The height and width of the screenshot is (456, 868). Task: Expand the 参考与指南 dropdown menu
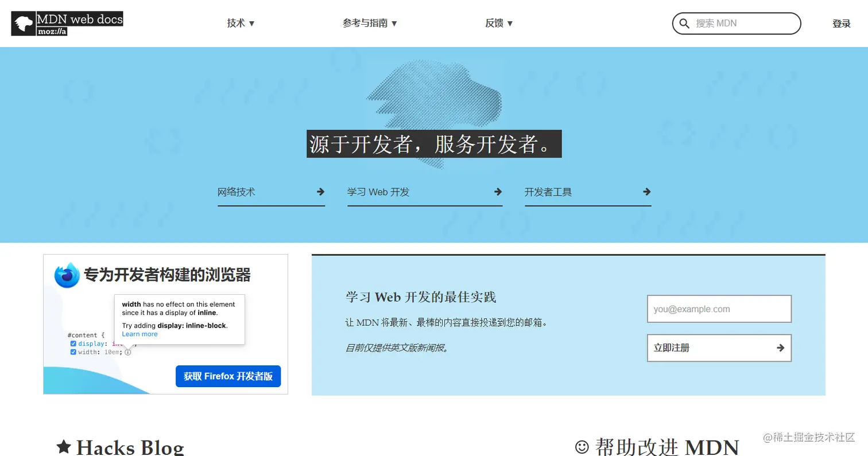coord(370,23)
